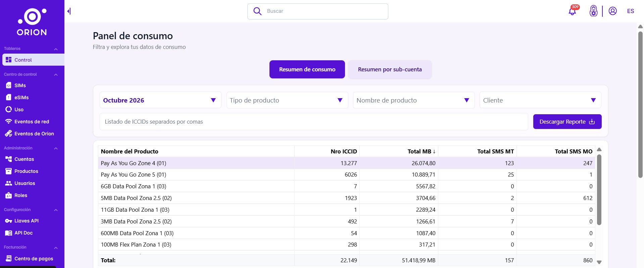The width and height of the screenshot is (644, 268).
Task: Select row Pay As You Go Zone 5 (01)
Action: (x=347, y=175)
